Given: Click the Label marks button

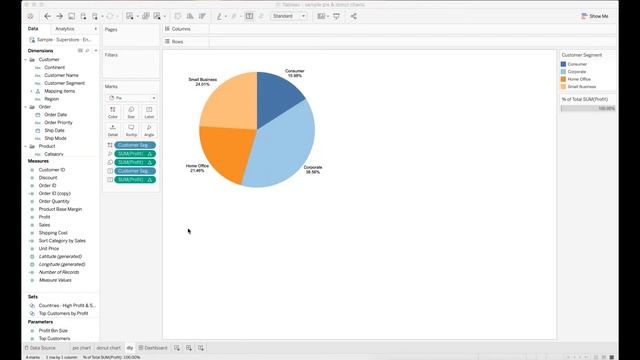Looking at the screenshot, I should coord(149,112).
